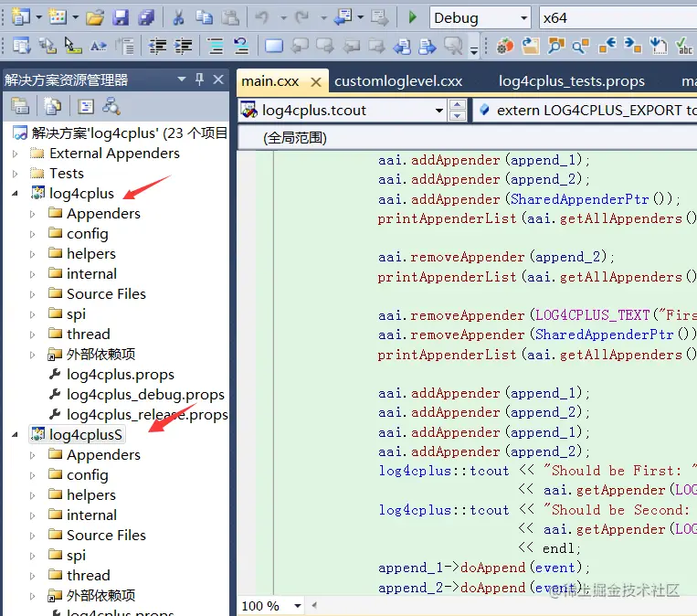Click Visual Assist Find References icon
The height and width of the screenshot is (616, 697).
[x=581, y=46]
